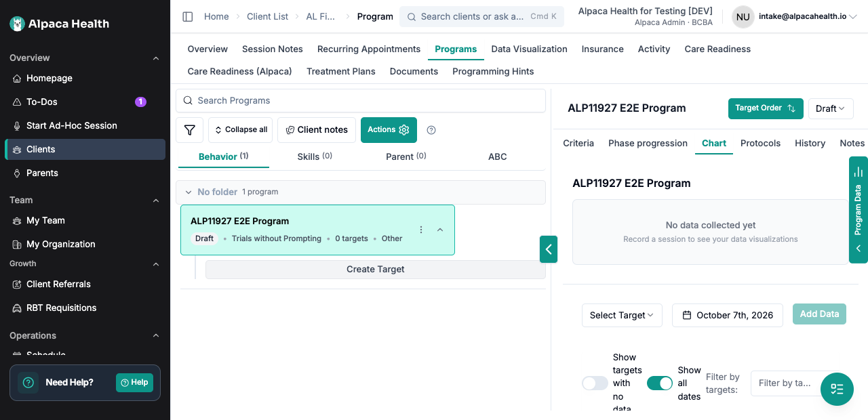
Task: Toggle Show targets with no data
Action: click(x=595, y=383)
